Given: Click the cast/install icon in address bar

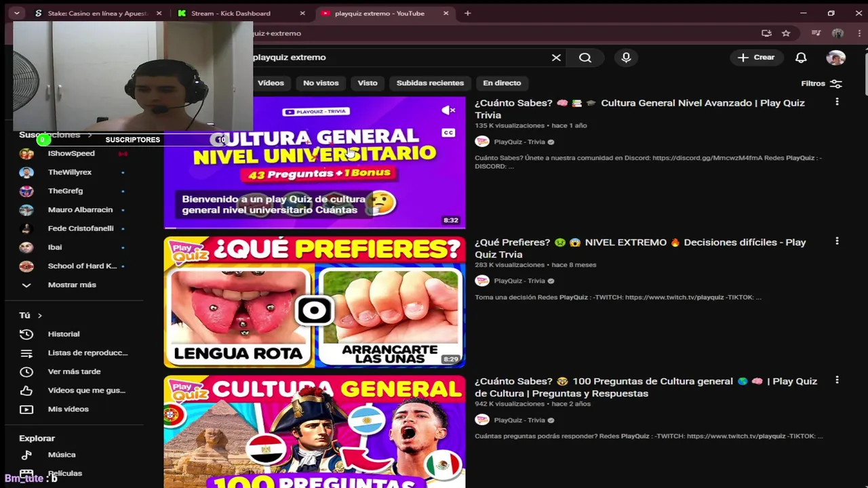Looking at the screenshot, I should (766, 33).
